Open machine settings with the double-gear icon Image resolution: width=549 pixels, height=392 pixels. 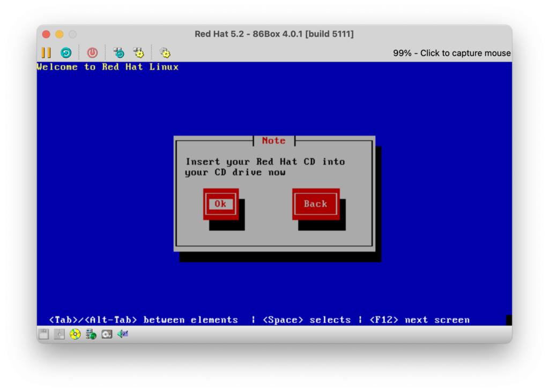(165, 53)
